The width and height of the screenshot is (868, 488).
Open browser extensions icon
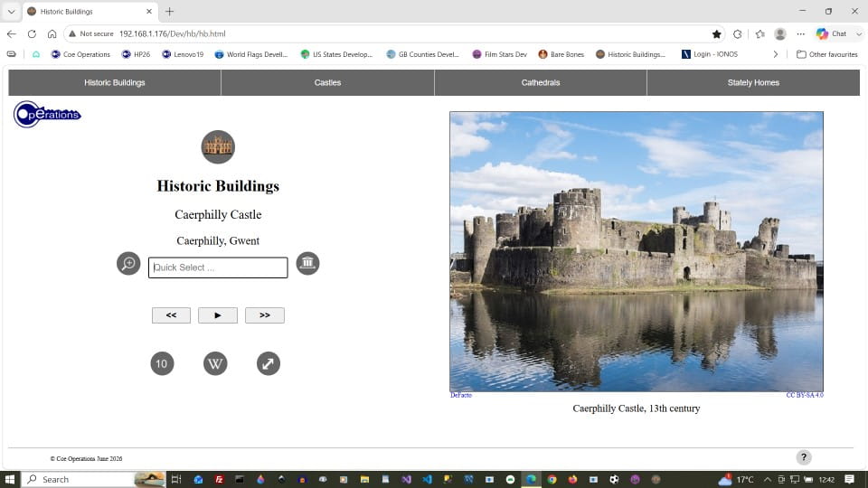pyautogui.click(x=738, y=34)
